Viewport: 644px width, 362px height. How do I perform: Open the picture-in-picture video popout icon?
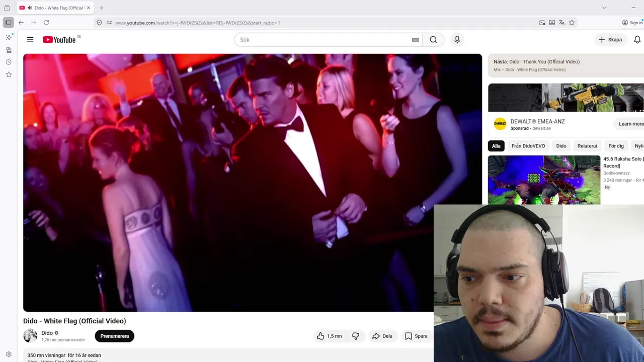tap(542, 23)
